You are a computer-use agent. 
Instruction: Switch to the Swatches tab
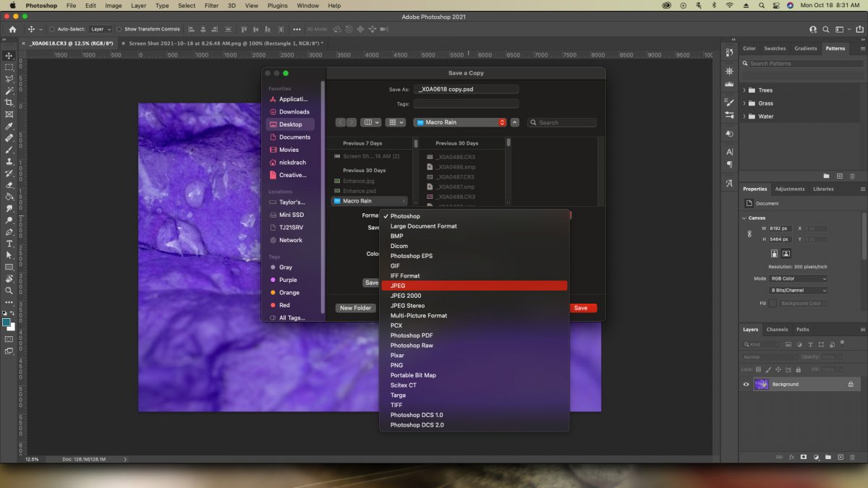point(775,48)
